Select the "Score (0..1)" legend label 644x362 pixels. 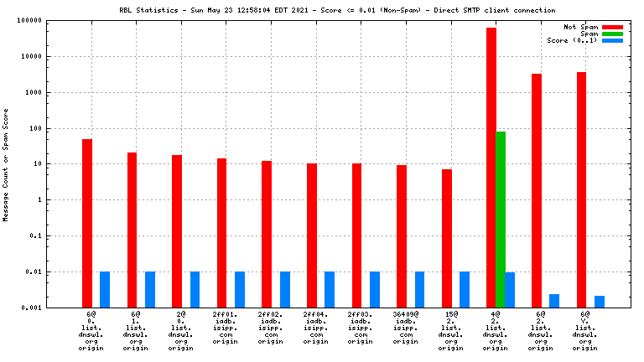click(572, 40)
